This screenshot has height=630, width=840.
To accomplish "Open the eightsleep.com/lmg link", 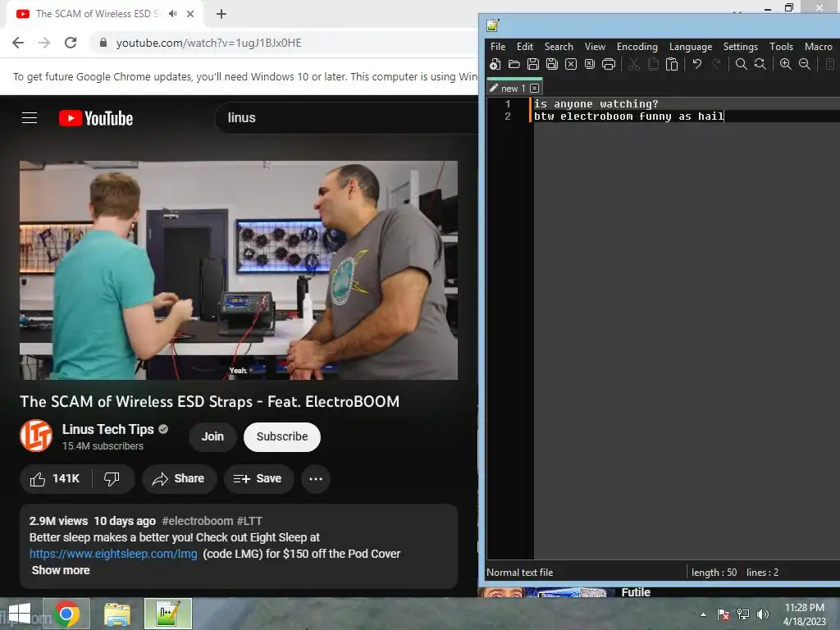I will [113, 554].
